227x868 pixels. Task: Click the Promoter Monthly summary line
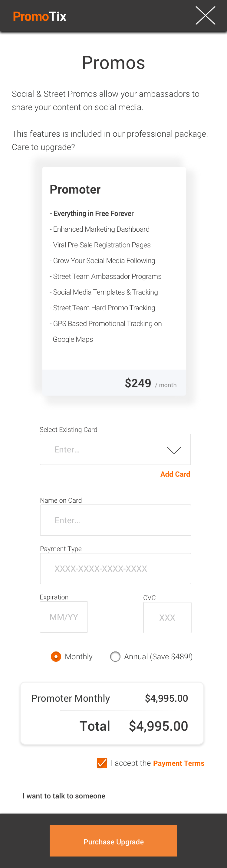pyautogui.click(x=110, y=698)
